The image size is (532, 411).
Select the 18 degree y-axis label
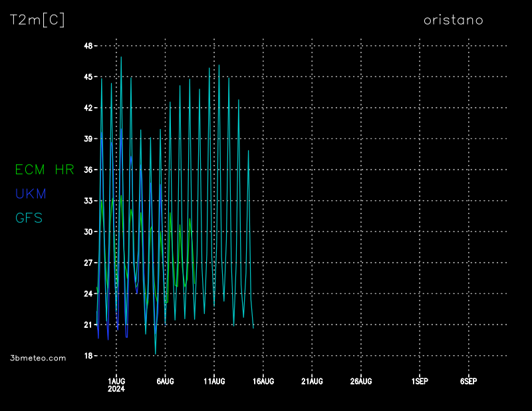click(x=88, y=356)
